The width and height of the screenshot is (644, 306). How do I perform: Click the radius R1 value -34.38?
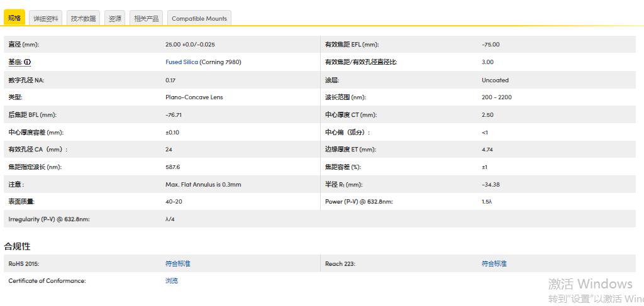491,185
